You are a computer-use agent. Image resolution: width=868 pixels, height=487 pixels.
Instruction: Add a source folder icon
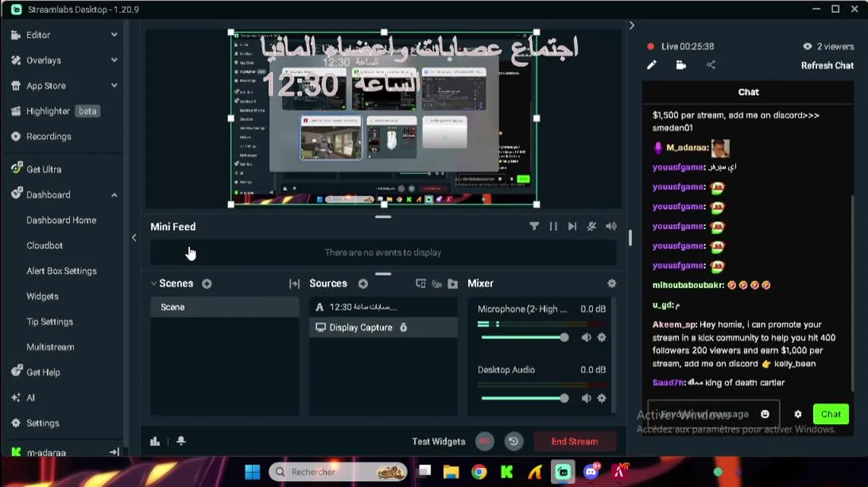pyautogui.click(x=453, y=284)
